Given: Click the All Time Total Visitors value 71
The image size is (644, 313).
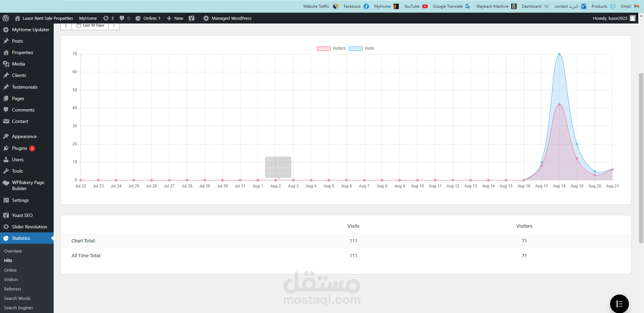Looking at the screenshot, I should [x=524, y=256].
